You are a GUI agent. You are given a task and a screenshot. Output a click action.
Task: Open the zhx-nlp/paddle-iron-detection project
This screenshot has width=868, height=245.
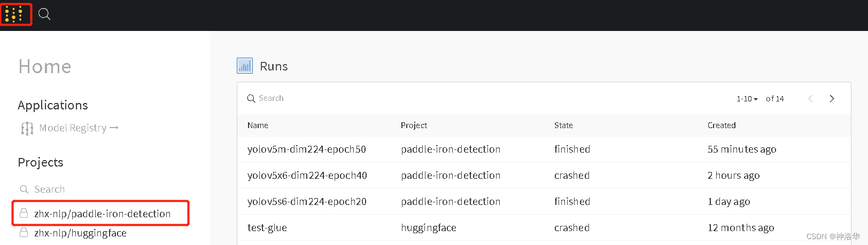pyautogui.click(x=102, y=214)
